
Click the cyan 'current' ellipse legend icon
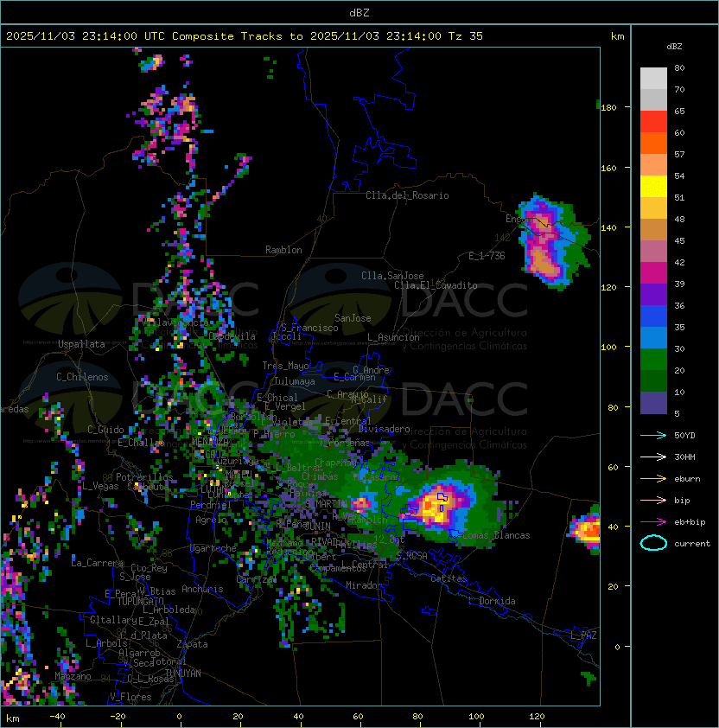pyautogui.click(x=653, y=543)
